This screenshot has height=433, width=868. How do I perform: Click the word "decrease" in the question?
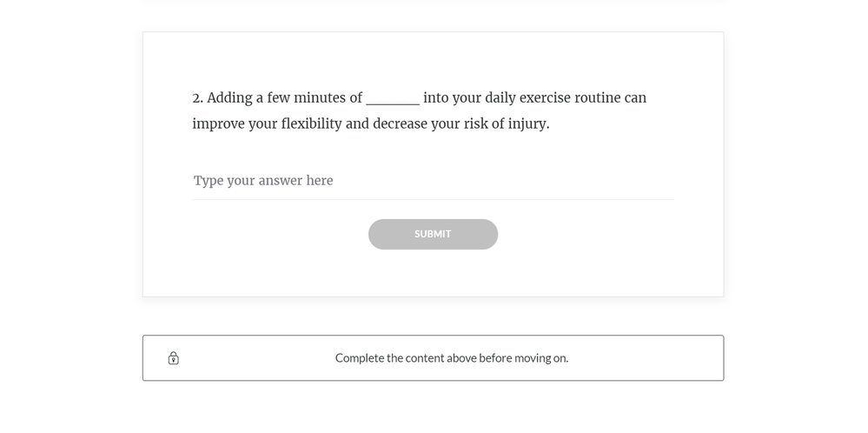point(400,123)
